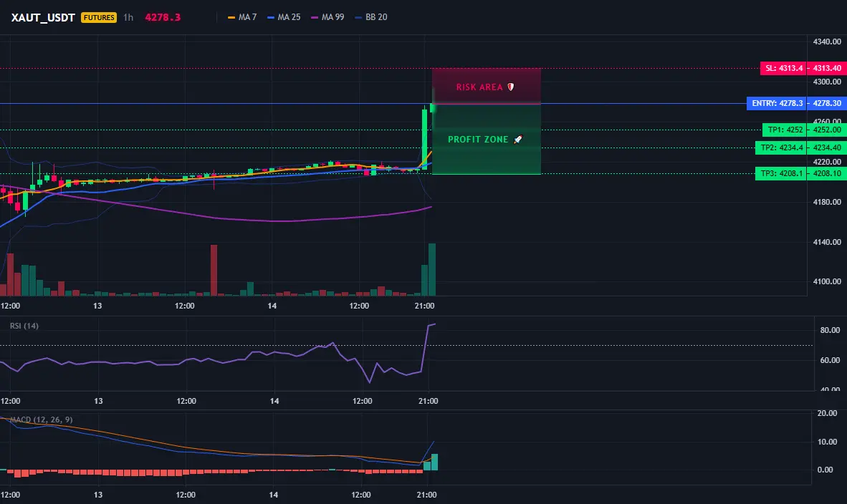Click the 4100.00 price axis value
The image size is (847, 504).
[827, 281]
